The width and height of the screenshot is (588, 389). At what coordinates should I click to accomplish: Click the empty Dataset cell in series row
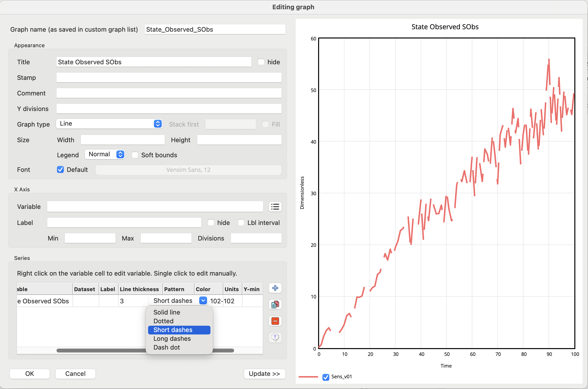tap(86, 301)
